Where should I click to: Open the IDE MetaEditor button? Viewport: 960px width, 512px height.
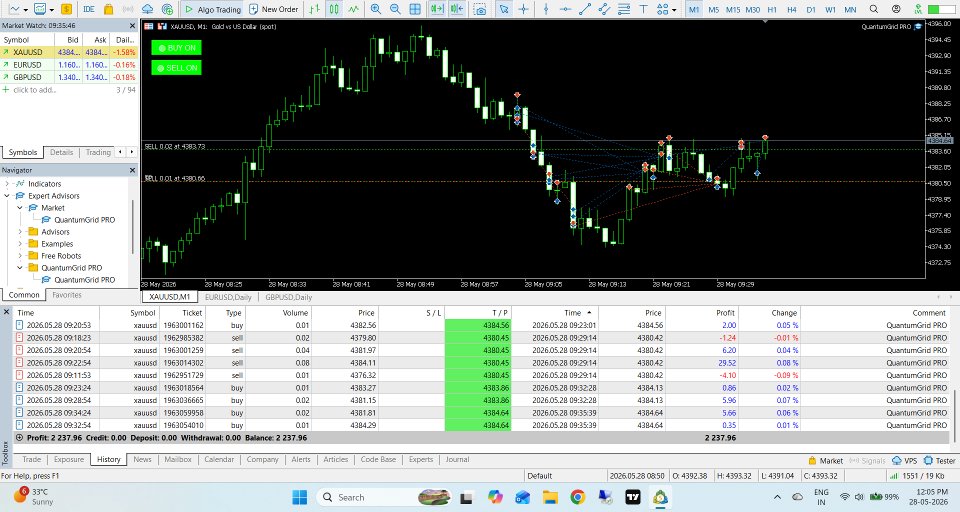[x=89, y=9]
